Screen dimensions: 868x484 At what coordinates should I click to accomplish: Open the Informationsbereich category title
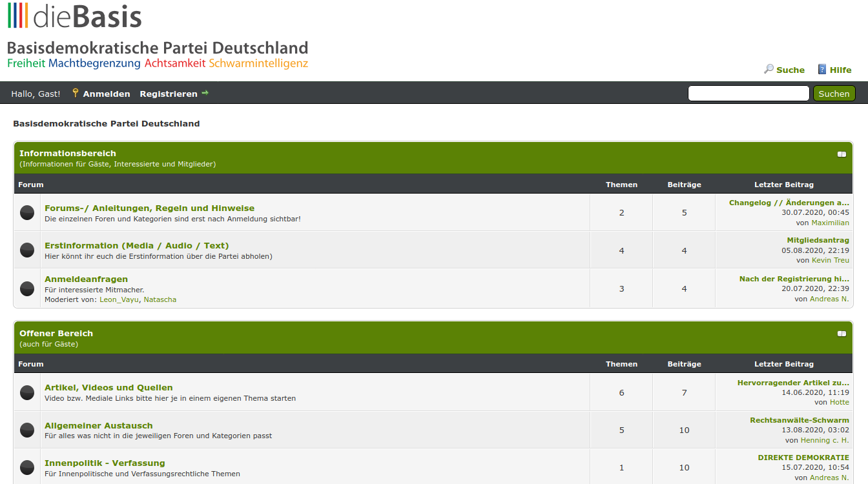pyautogui.click(x=68, y=154)
